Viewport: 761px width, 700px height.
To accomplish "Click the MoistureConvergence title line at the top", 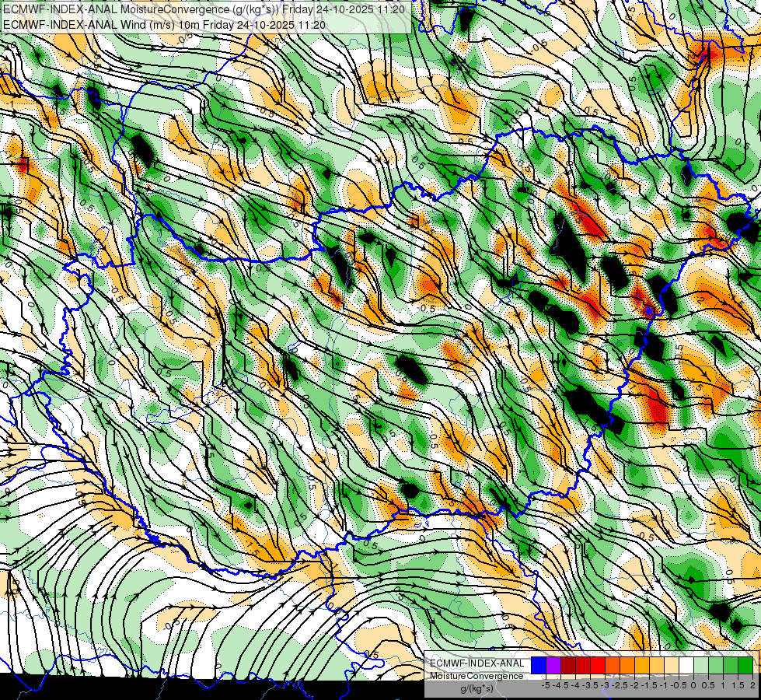I will [x=204, y=9].
